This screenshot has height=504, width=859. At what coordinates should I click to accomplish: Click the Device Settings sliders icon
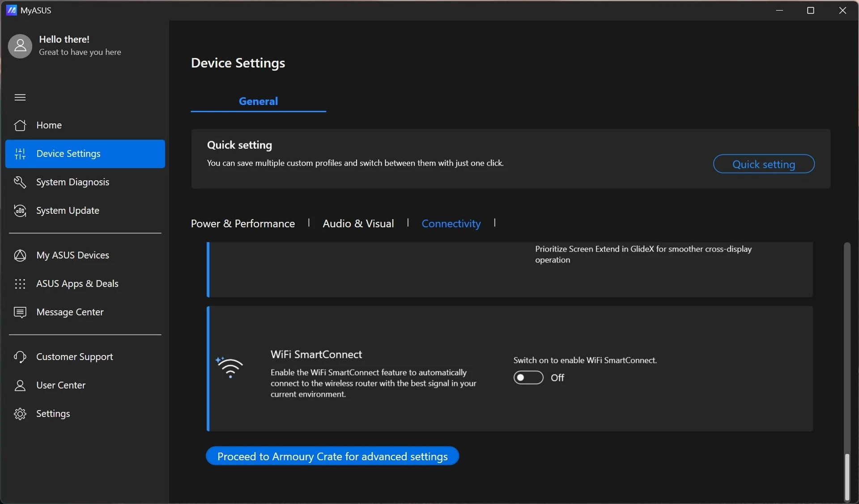pos(20,154)
